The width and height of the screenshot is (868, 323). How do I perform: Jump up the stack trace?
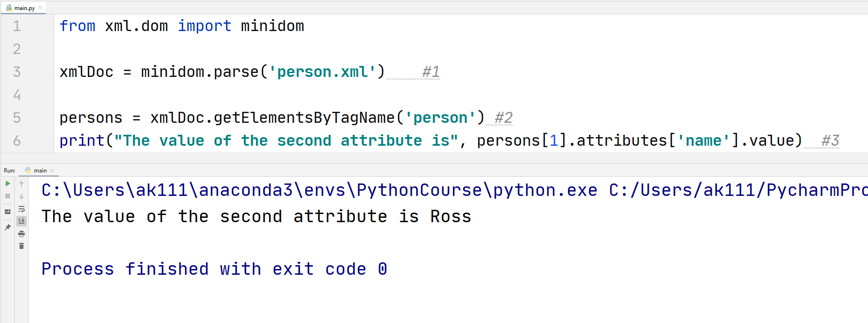21,183
